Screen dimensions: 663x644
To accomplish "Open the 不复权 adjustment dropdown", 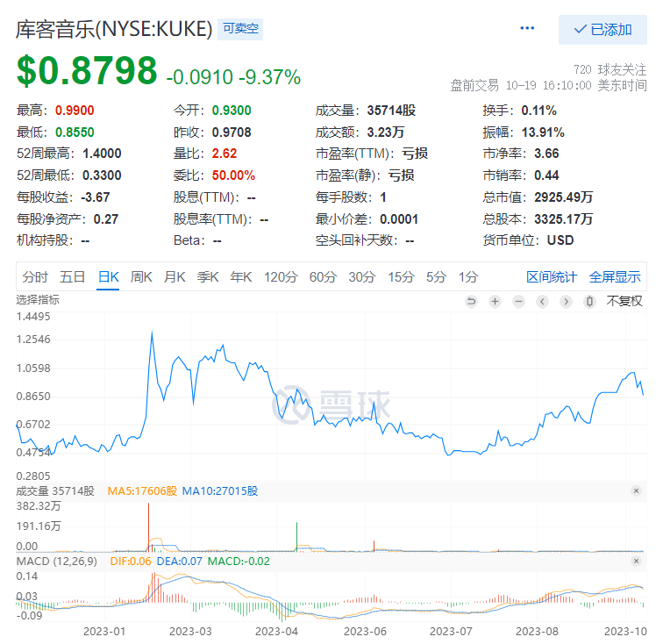I will tap(624, 301).
